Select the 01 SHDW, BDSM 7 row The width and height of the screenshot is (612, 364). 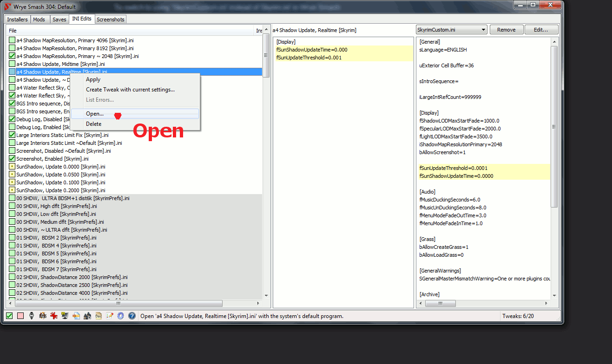135,269
